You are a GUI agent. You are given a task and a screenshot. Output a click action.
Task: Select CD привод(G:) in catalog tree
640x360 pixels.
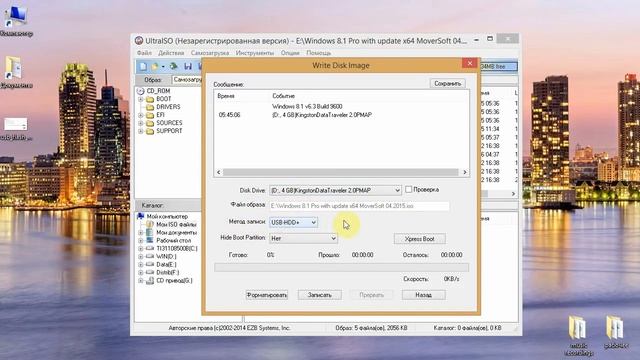(x=174, y=281)
